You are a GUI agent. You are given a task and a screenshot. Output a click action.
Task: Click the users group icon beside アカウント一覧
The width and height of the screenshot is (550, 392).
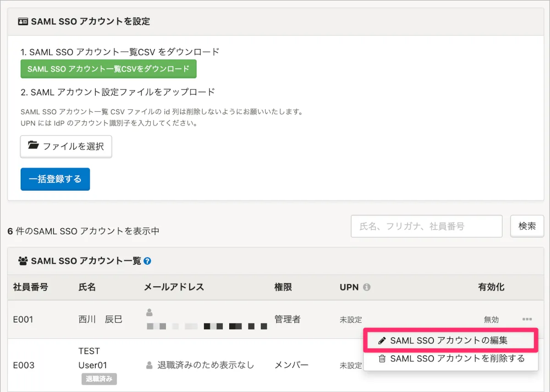23,261
